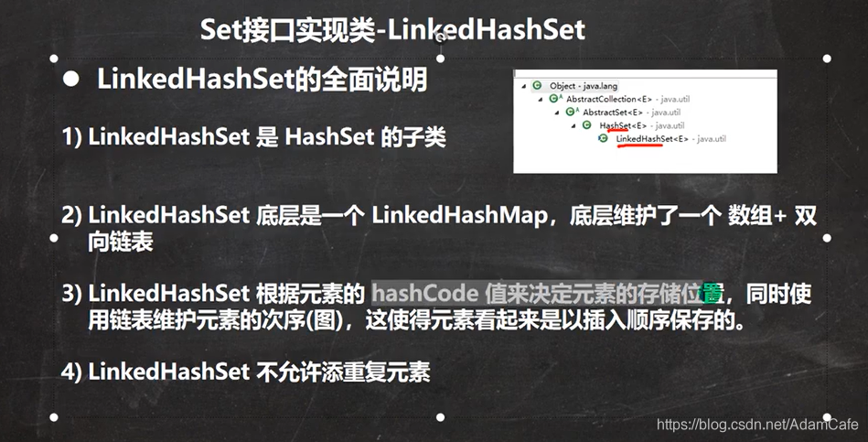Click the abstract class icon beside AbstractSet<E>
This screenshot has height=442, width=868.
pyautogui.click(x=572, y=112)
